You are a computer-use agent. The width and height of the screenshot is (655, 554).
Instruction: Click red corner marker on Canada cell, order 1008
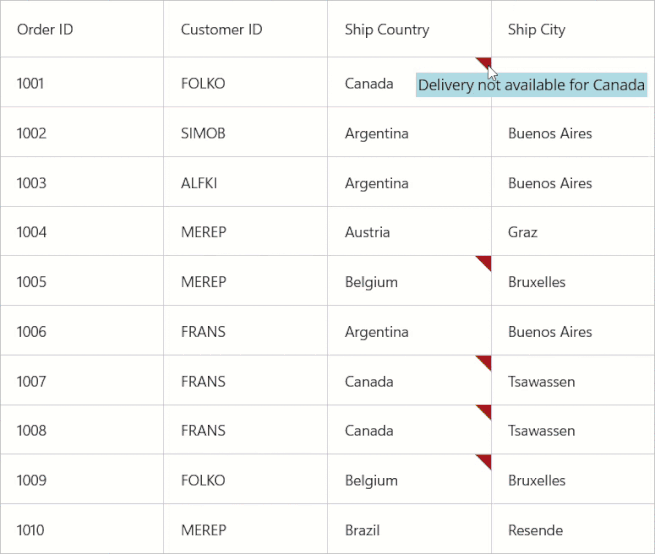click(x=485, y=410)
